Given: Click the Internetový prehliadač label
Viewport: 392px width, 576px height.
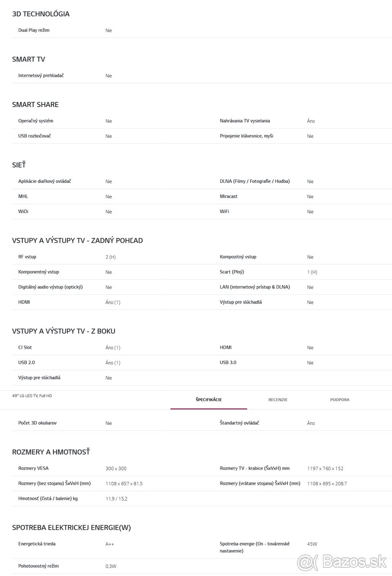Looking at the screenshot, I should pyautogui.click(x=41, y=76).
